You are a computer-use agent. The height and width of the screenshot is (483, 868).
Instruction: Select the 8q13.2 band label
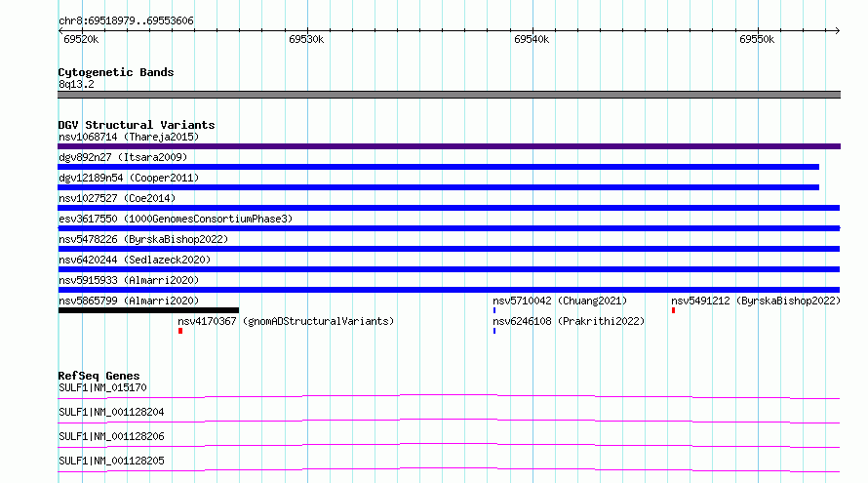(x=76, y=84)
